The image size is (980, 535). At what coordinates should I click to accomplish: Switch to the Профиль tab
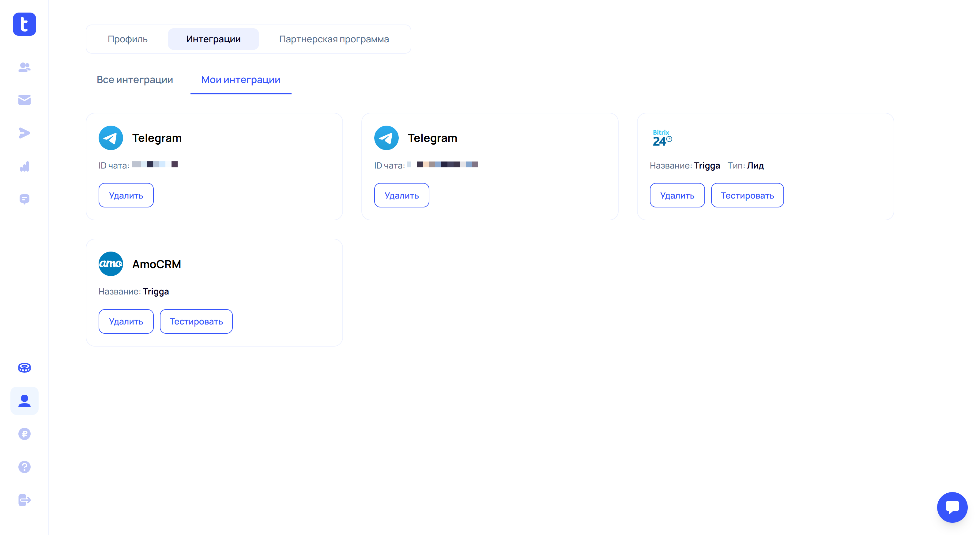(x=127, y=39)
